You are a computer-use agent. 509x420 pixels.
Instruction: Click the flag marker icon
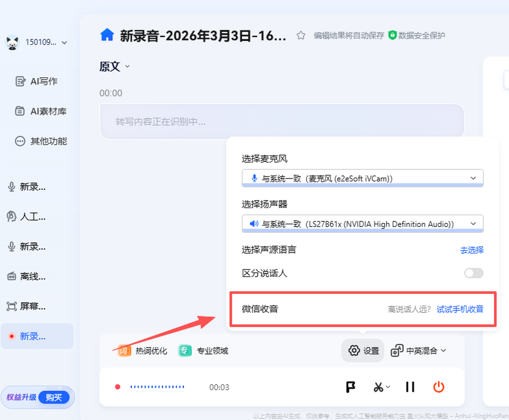pos(350,387)
